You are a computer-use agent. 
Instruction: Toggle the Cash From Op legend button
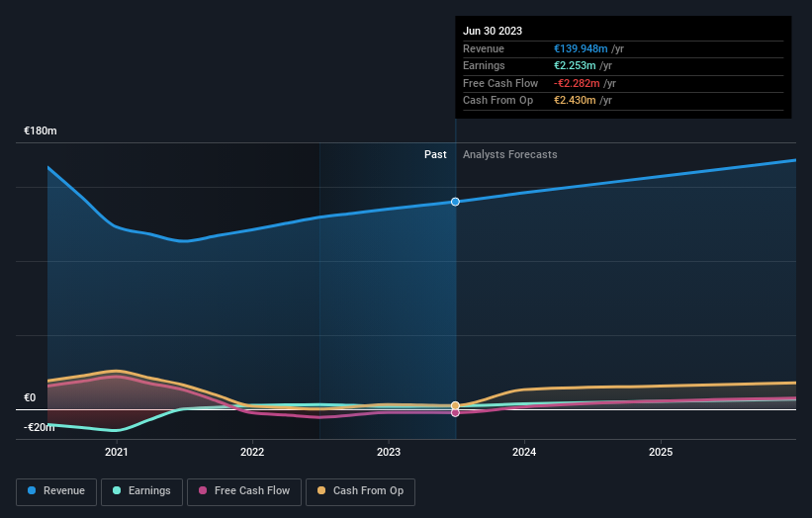360,491
